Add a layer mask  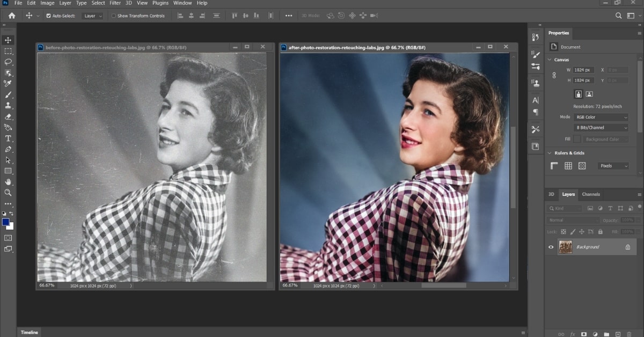pos(584,334)
